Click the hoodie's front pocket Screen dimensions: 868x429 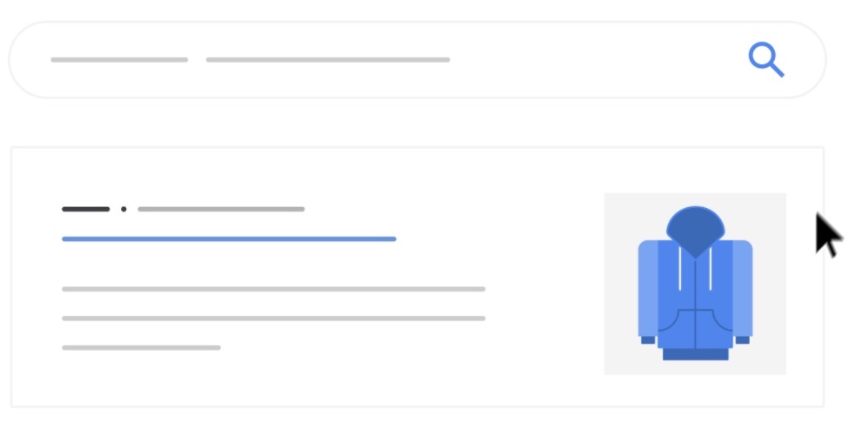coord(695,327)
